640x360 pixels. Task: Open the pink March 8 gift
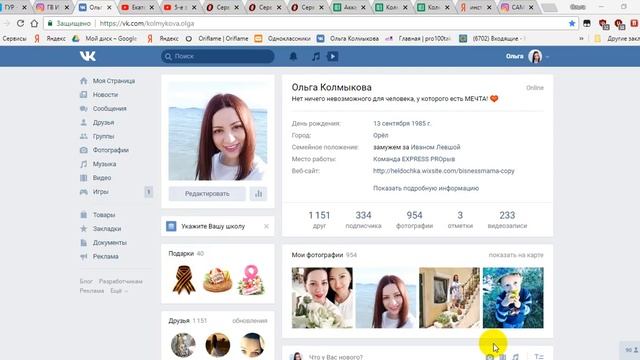point(251,280)
